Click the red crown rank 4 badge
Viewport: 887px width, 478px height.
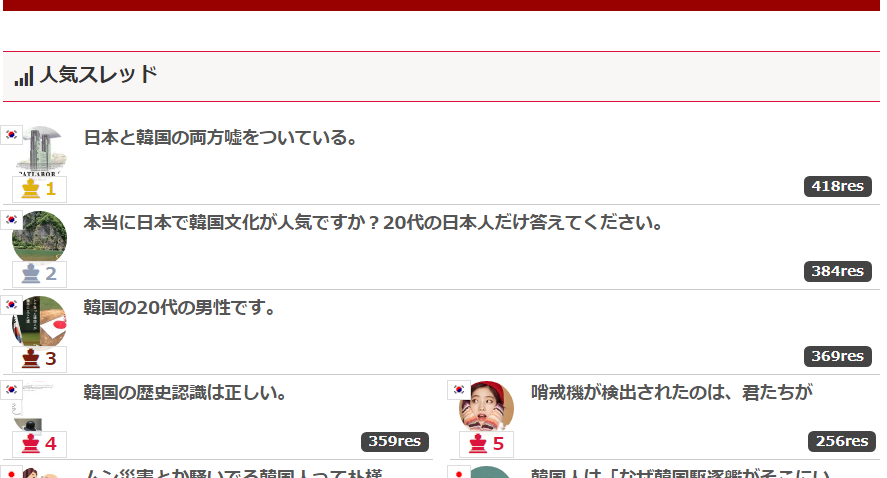[39, 443]
